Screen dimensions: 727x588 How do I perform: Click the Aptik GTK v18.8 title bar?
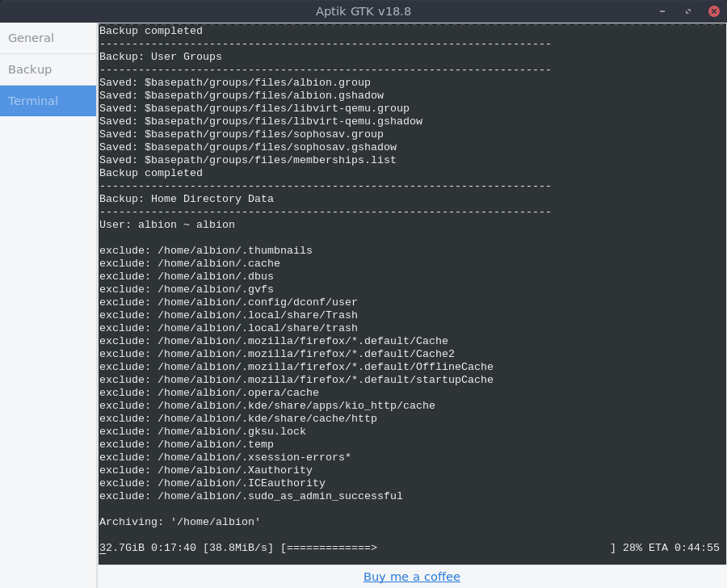click(x=363, y=11)
